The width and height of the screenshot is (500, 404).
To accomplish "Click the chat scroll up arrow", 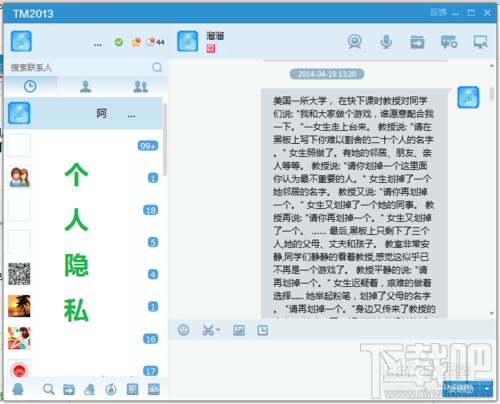I will click(492, 65).
